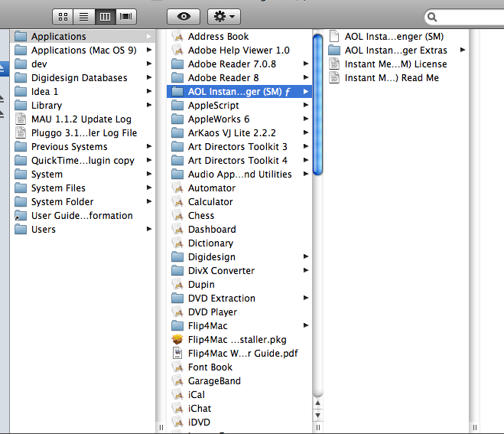The width and height of the screenshot is (504, 434).
Task: Select the ArKaos VJ Lite 2.2.2 folder
Action: coord(239,133)
